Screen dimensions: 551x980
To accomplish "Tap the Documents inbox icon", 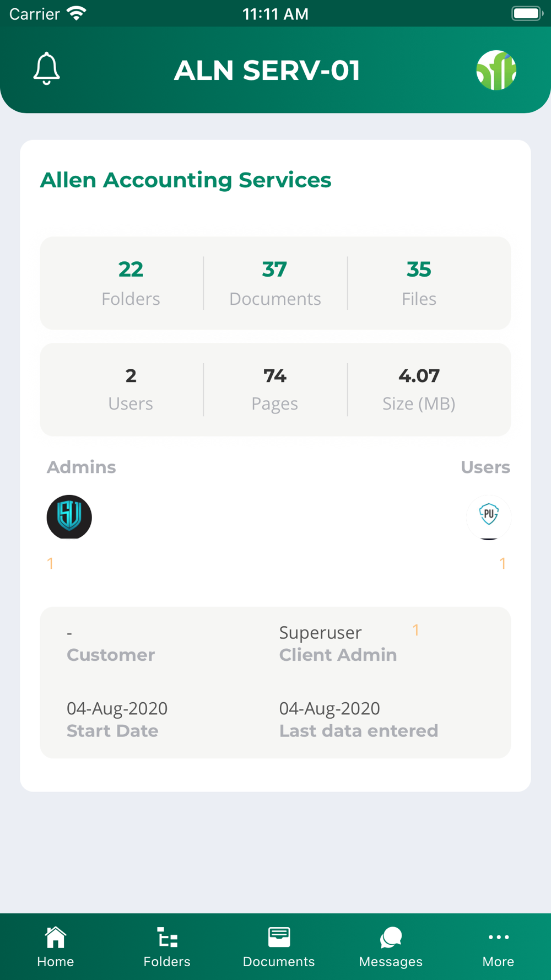I will tap(279, 937).
